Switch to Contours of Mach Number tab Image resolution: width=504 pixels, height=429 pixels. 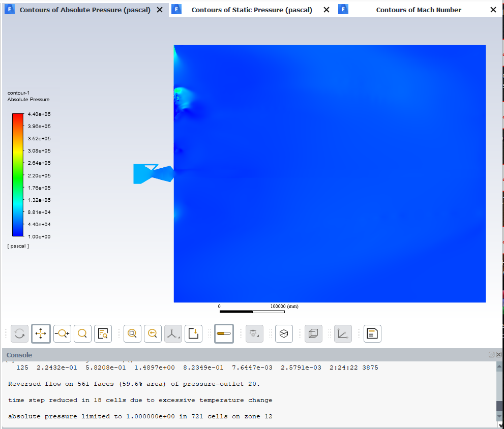coord(419,10)
